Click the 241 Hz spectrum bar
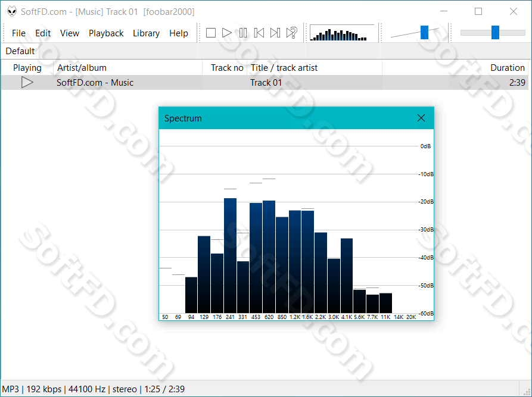 [230, 255]
